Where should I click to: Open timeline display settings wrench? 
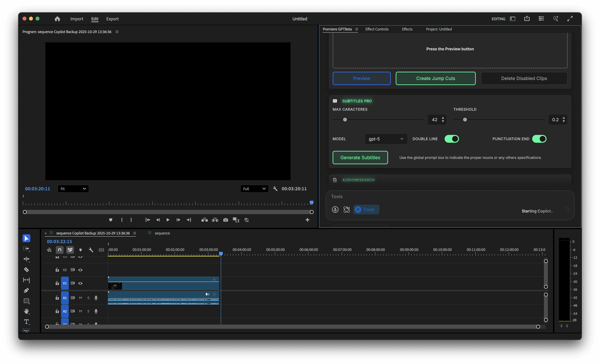pyautogui.click(x=91, y=250)
